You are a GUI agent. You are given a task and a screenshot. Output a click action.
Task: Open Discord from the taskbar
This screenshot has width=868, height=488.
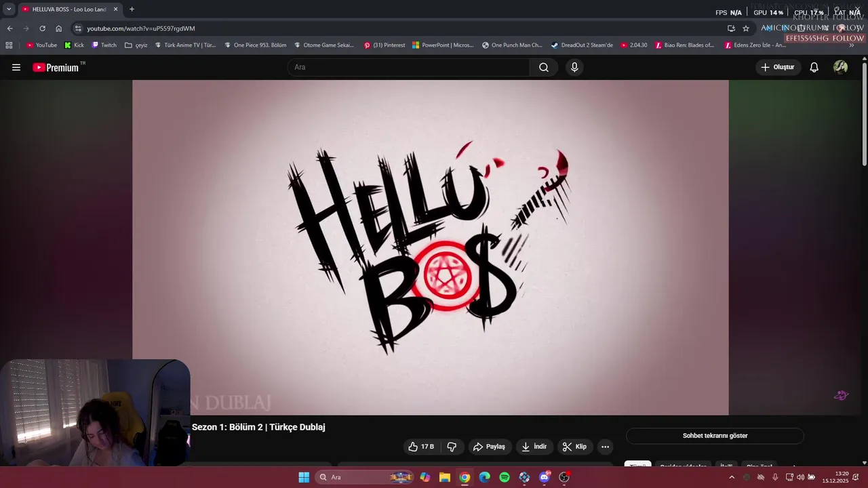(544, 477)
